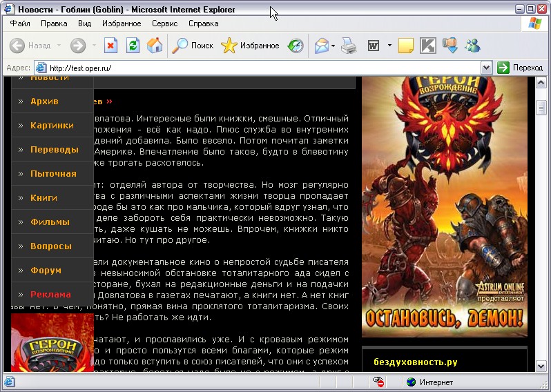Open the Книги sidebar link
The image size is (551, 392).
(x=52, y=198)
